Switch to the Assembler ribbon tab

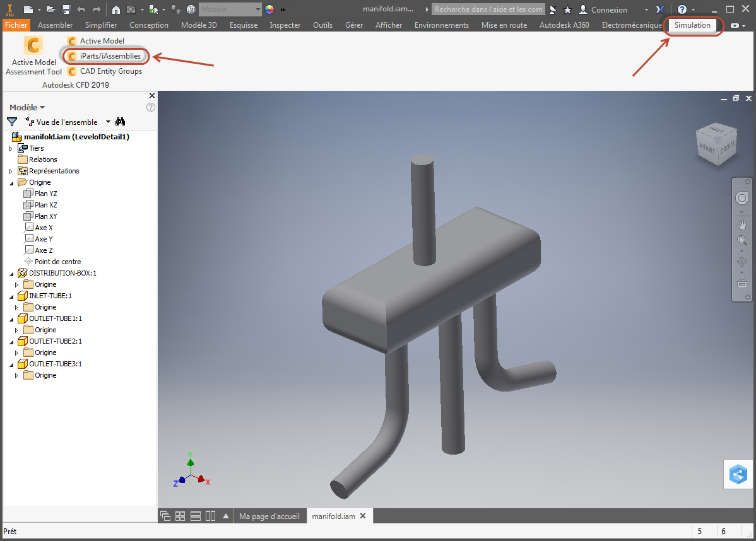tap(55, 25)
